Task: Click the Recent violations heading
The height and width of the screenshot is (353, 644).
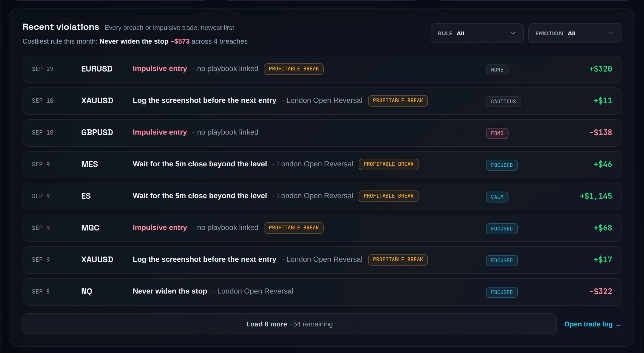Action: click(61, 27)
